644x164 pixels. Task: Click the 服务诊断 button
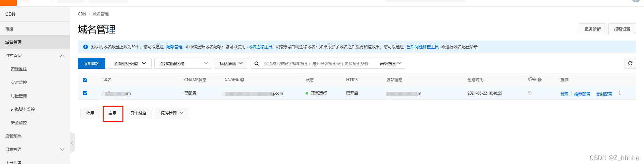click(x=592, y=29)
